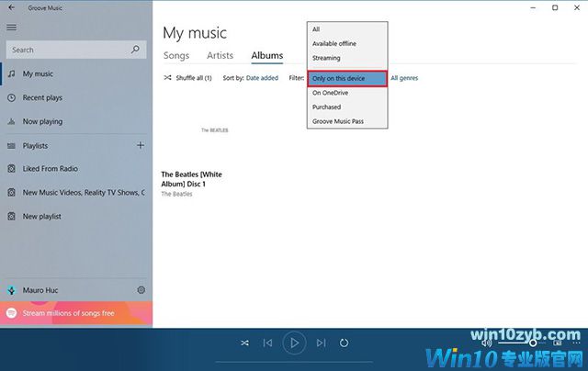588x371 pixels.
Task: Select Only on this device filter
Action: pyautogui.click(x=347, y=79)
